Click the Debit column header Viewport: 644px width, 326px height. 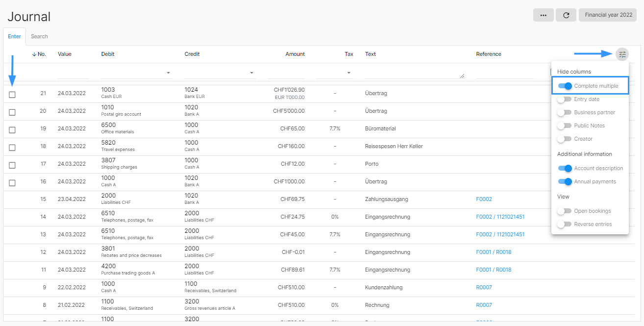coord(108,54)
